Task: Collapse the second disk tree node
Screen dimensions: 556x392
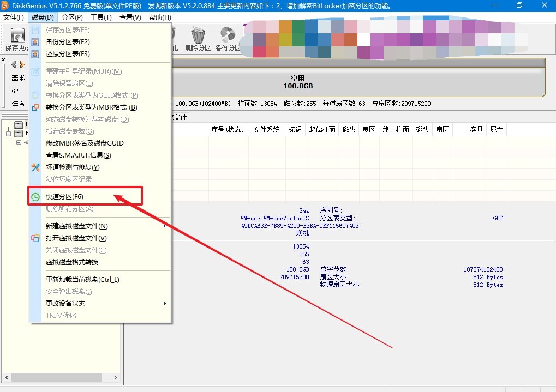Action: (9, 134)
